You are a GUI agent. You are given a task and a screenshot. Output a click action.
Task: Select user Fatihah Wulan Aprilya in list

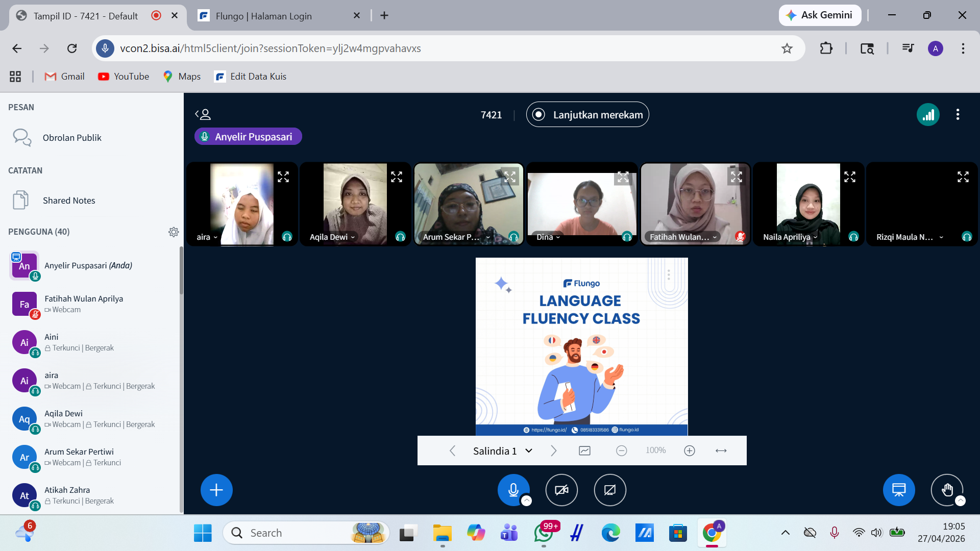tap(92, 304)
